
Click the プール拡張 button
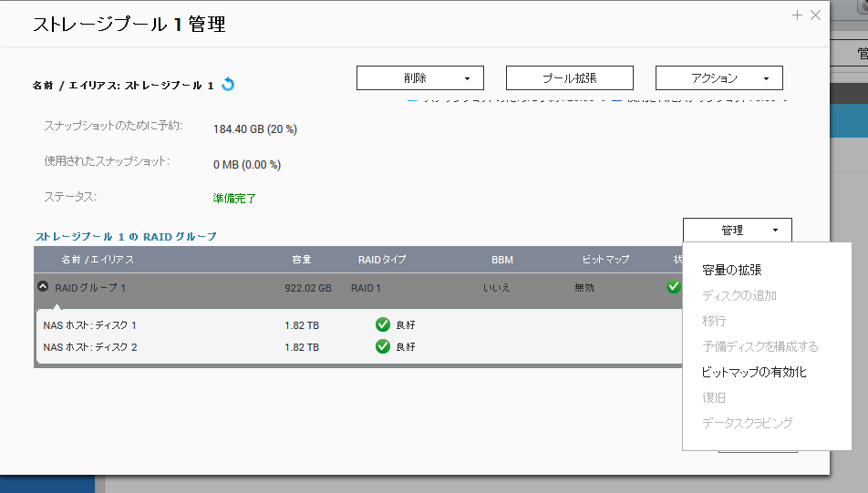point(570,78)
